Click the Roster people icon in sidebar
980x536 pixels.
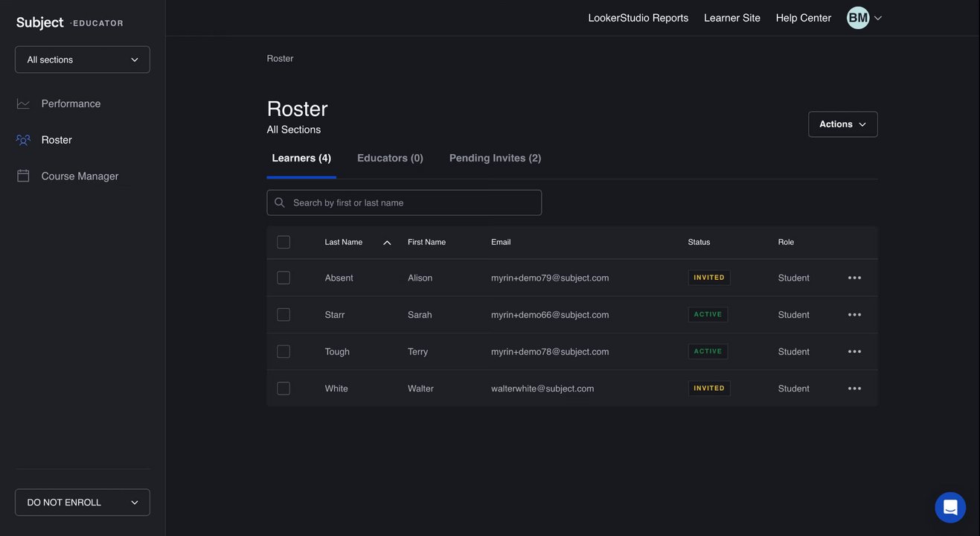[23, 140]
